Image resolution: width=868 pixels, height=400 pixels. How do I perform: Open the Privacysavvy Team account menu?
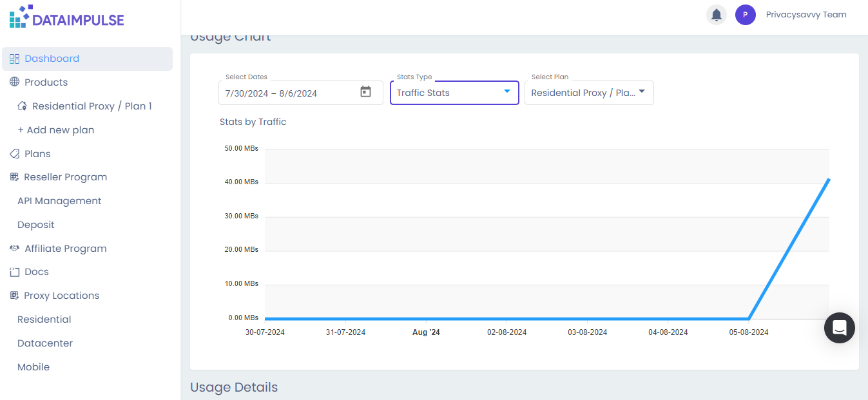pos(805,14)
